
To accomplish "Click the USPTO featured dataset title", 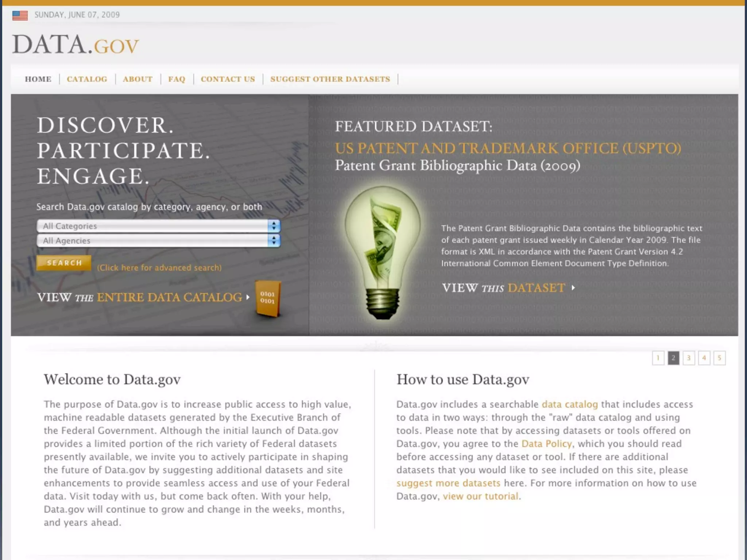I will coord(508,148).
